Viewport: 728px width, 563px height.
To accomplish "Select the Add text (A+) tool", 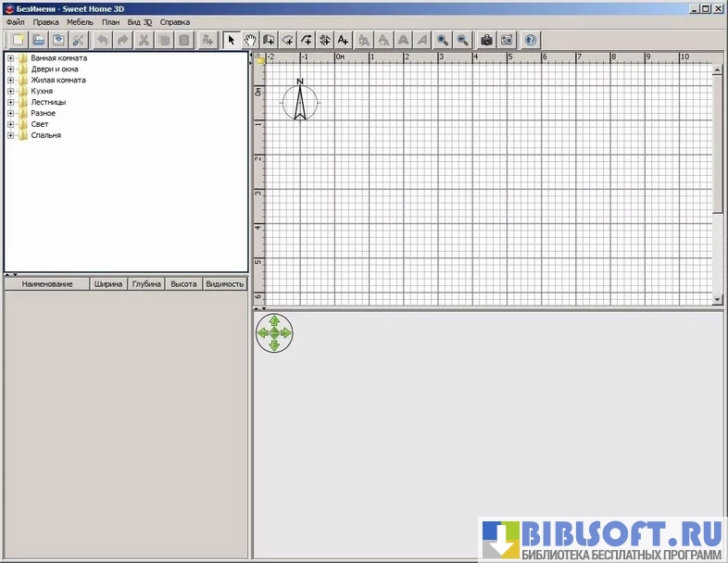I will (x=344, y=40).
